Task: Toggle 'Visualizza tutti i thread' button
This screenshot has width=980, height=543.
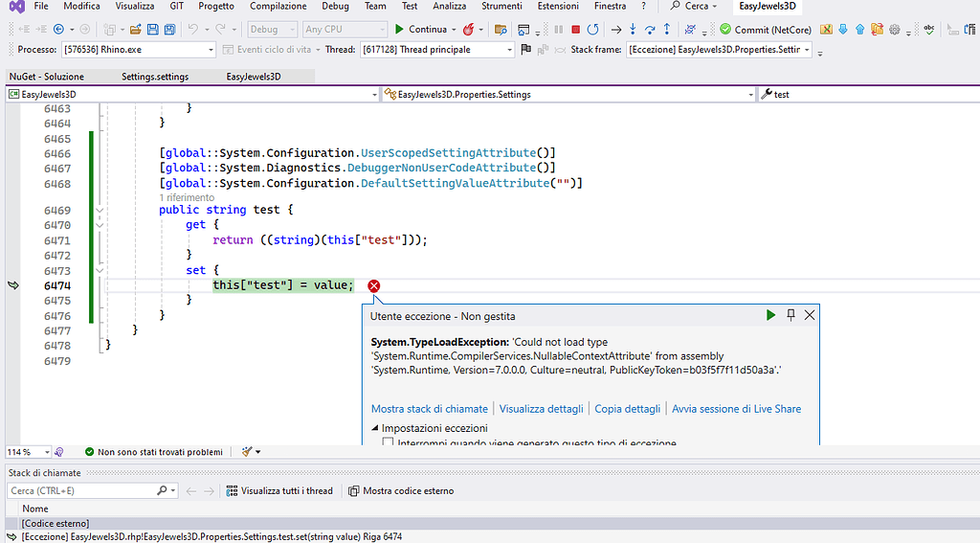Action: tap(279, 491)
